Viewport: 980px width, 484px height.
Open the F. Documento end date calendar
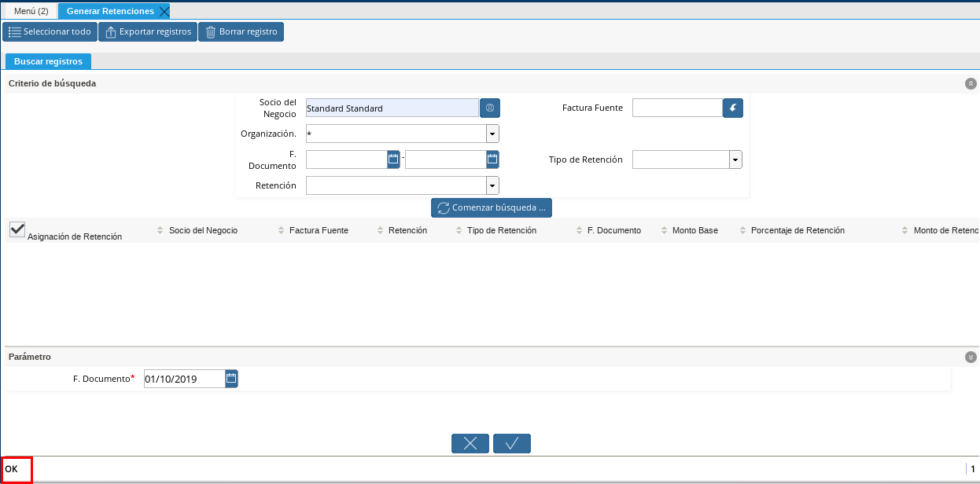[x=492, y=159]
